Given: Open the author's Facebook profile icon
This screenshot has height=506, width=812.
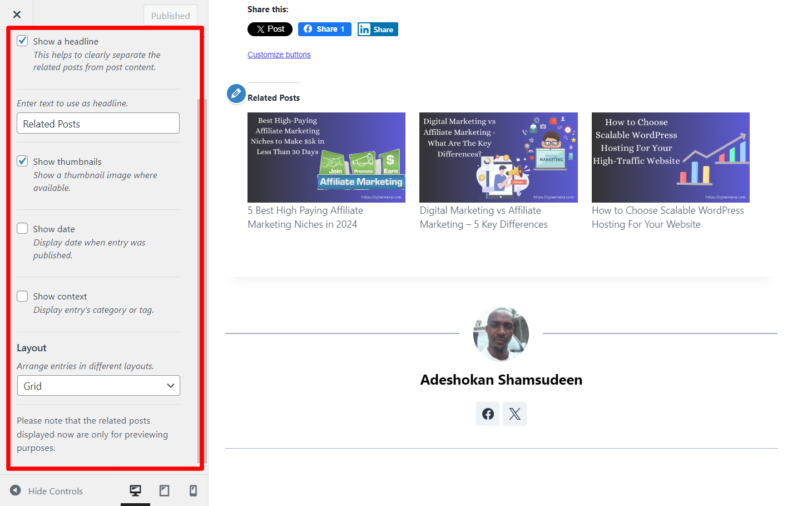Looking at the screenshot, I should (x=488, y=414).
